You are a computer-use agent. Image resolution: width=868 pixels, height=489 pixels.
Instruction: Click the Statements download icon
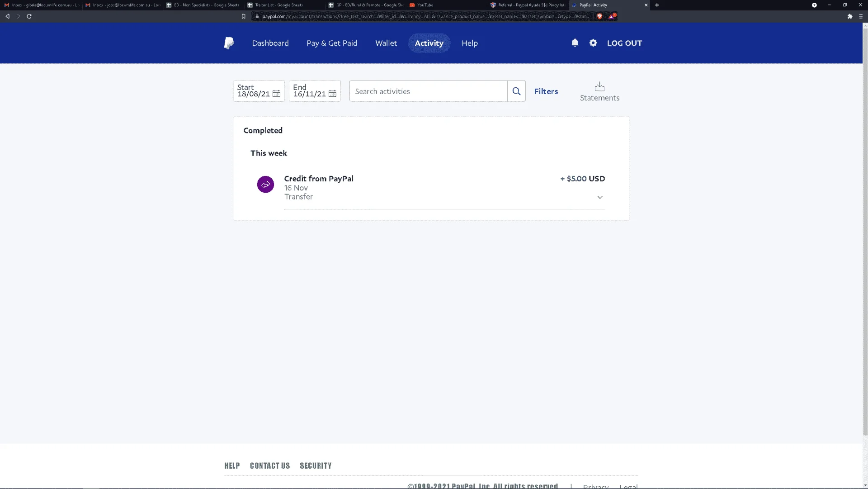click(x=599, y=86)
